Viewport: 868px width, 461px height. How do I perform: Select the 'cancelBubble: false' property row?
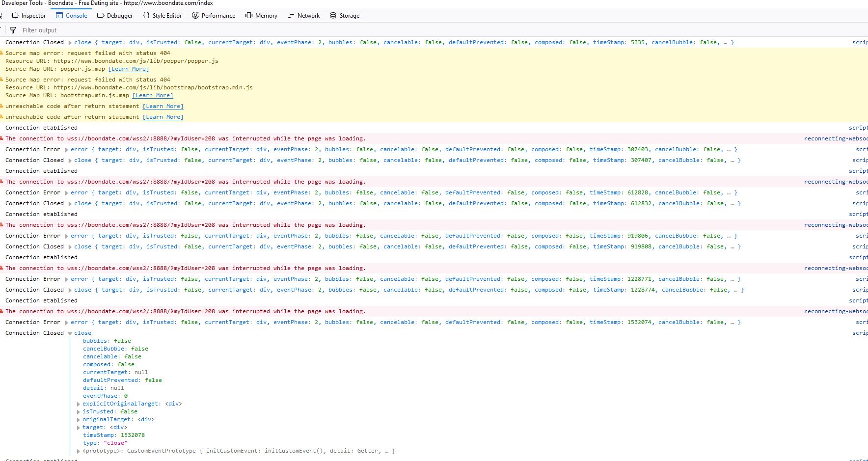115,349
